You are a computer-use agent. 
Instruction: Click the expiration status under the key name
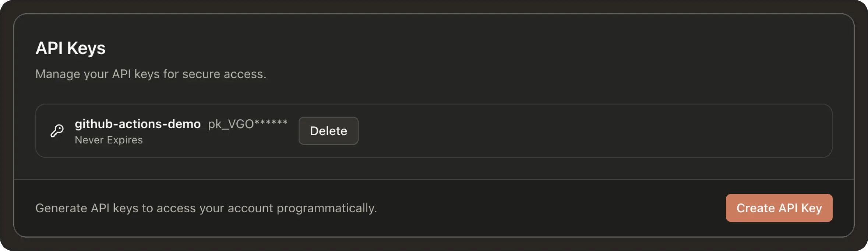tap(109, 140)
